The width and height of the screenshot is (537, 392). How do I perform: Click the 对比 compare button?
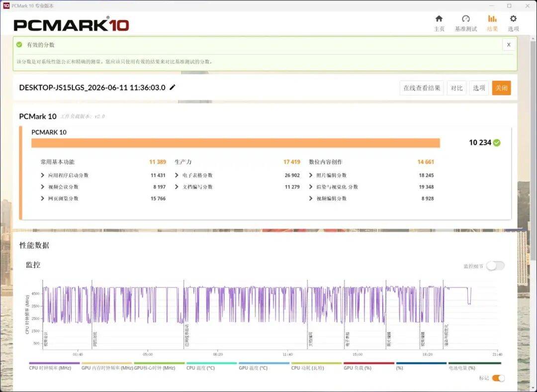coord(456,88)
